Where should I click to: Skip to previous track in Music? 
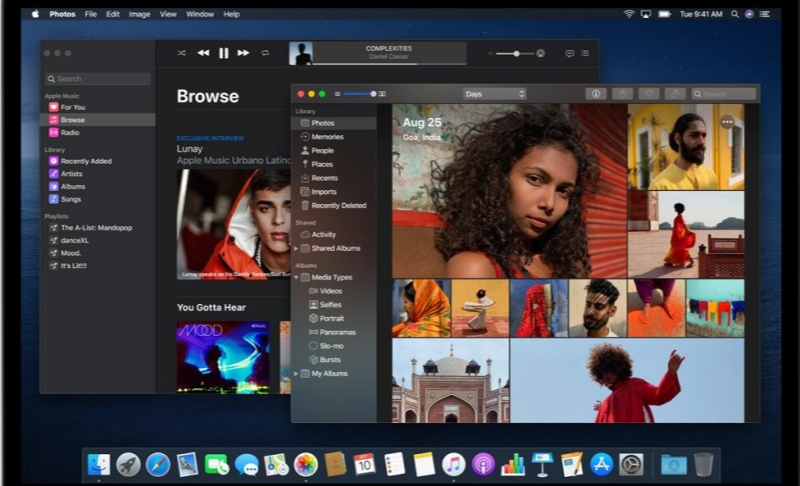tap(203, 53)
